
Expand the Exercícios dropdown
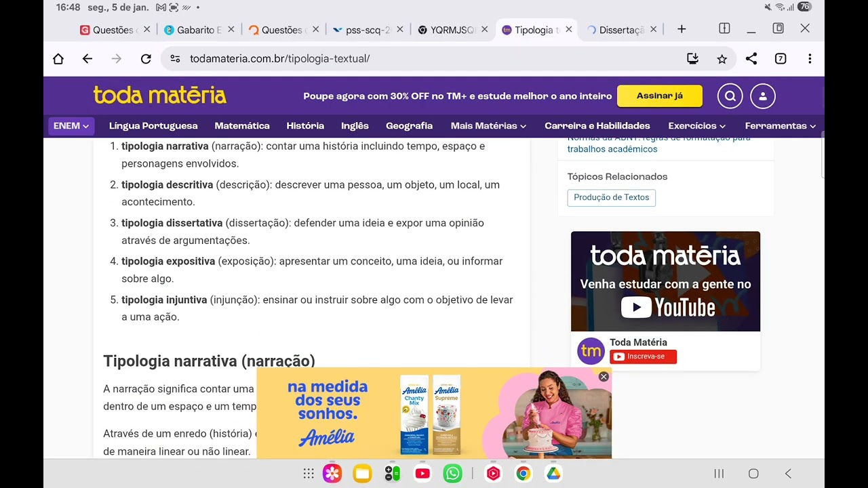point(696,126)
